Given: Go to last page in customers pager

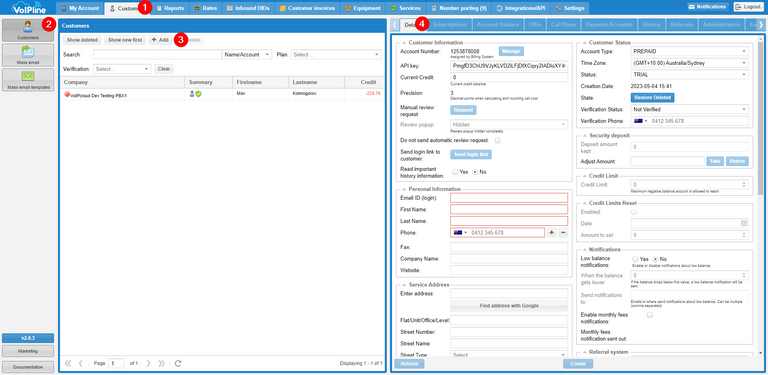Looking at the screenshot, I should [161, 363].
